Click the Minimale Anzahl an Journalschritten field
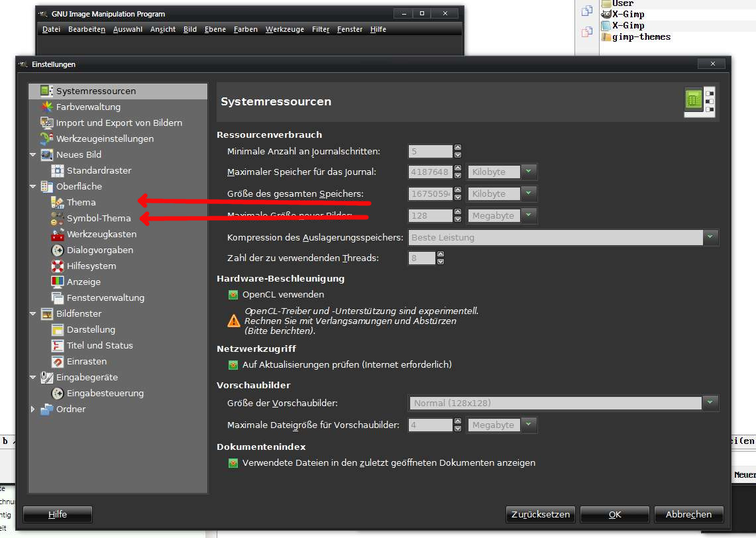The image size is (756, 538). pyautogui.click(x=431, y=151)
